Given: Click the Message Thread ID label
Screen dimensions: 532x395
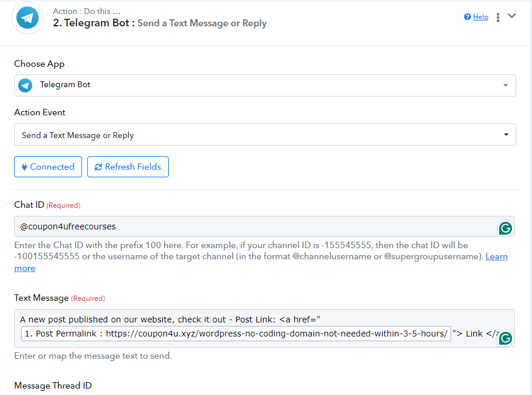Looking at the screenshot, I should tap(53, 386).
